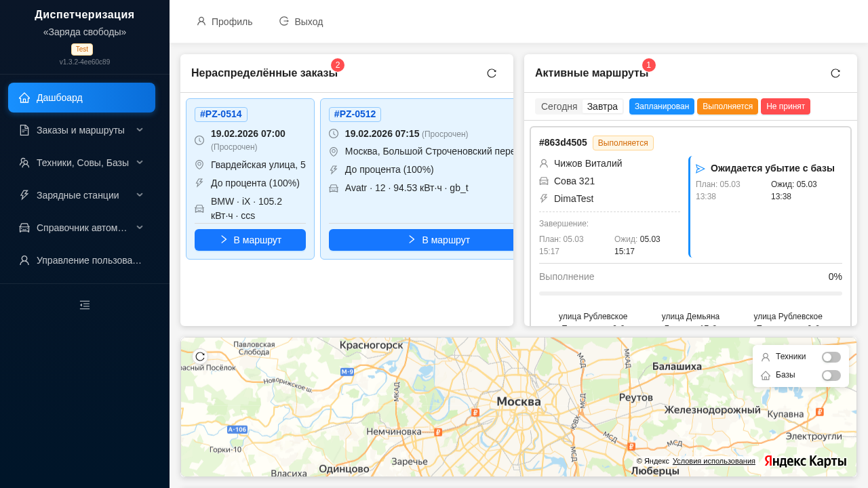This screenshot has height=488, width=868.
Task: Switch route filter to Завтра
Action: 602,106
